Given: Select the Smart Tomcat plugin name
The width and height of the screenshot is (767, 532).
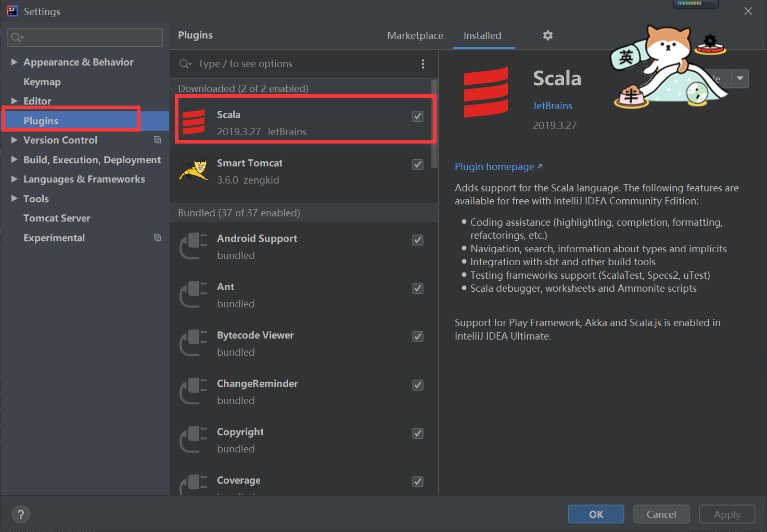Looking at the screenshot, I should [250, 163].
